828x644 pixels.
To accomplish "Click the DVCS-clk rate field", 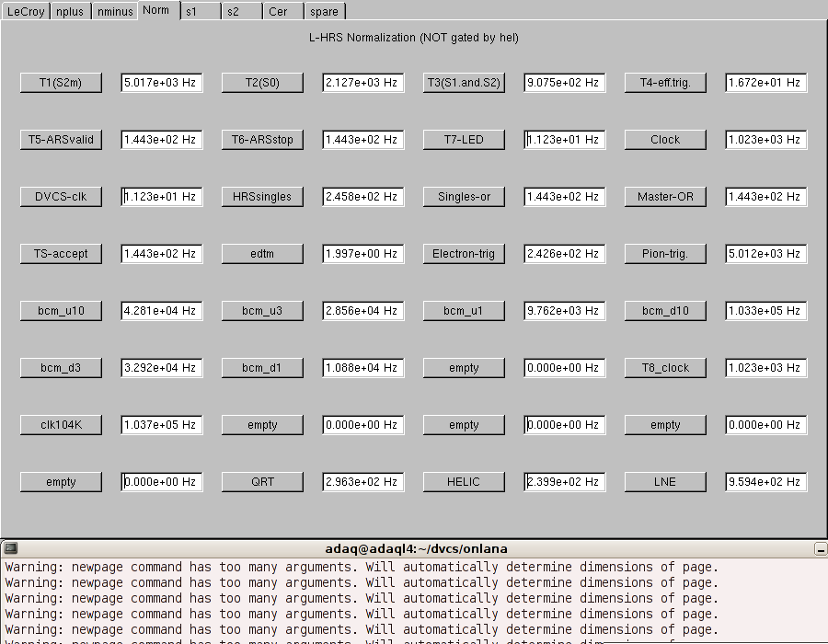I will tap(162, 197).
